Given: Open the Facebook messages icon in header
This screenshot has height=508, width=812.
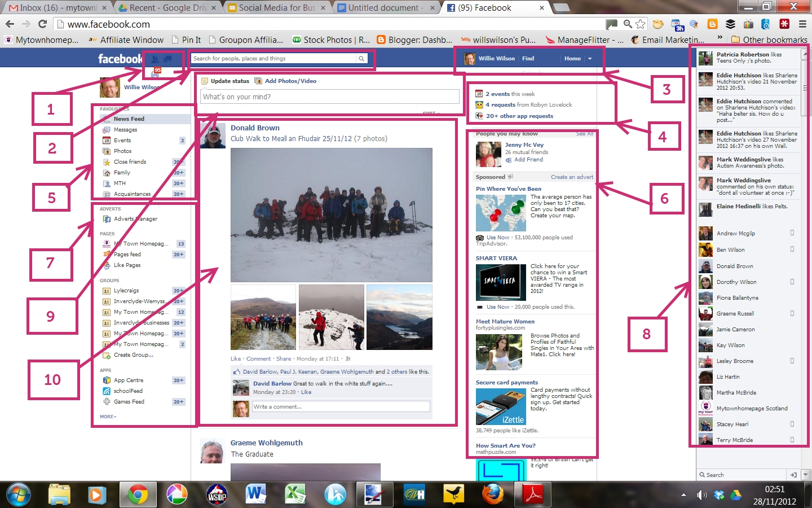Looking at the screenshot, I should pyautogui.click(x=167, y=59).
